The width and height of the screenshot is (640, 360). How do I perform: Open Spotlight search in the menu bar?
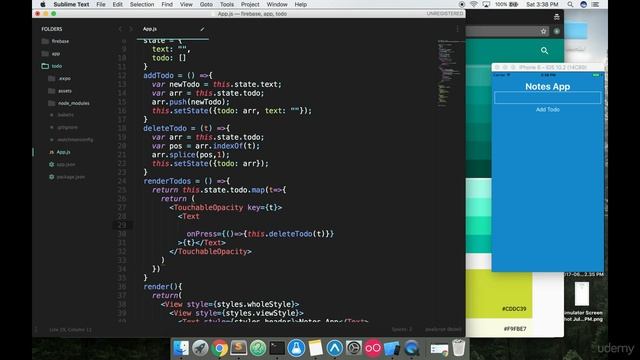[x=570, y=4]
